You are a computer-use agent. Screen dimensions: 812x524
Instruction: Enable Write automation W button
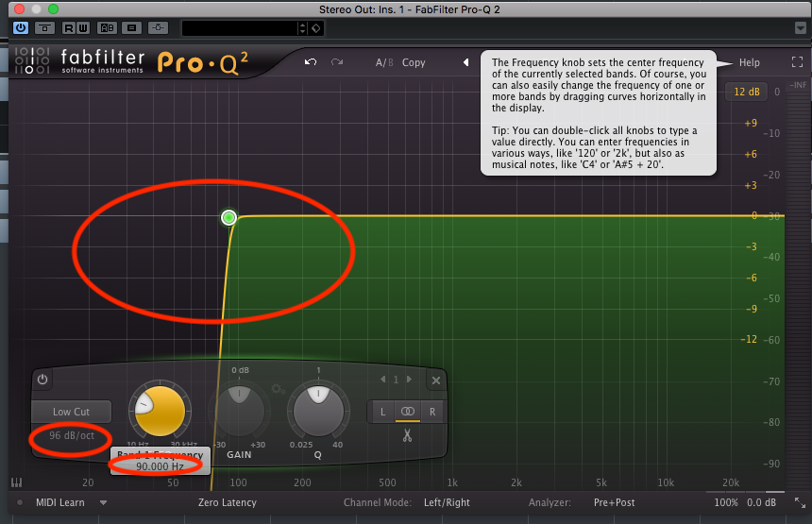click(83, 28)
